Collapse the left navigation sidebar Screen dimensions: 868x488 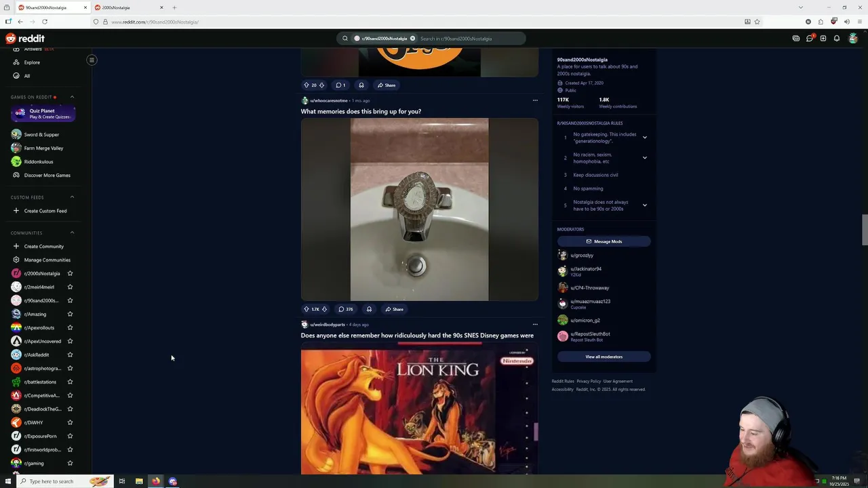(92, 60)
